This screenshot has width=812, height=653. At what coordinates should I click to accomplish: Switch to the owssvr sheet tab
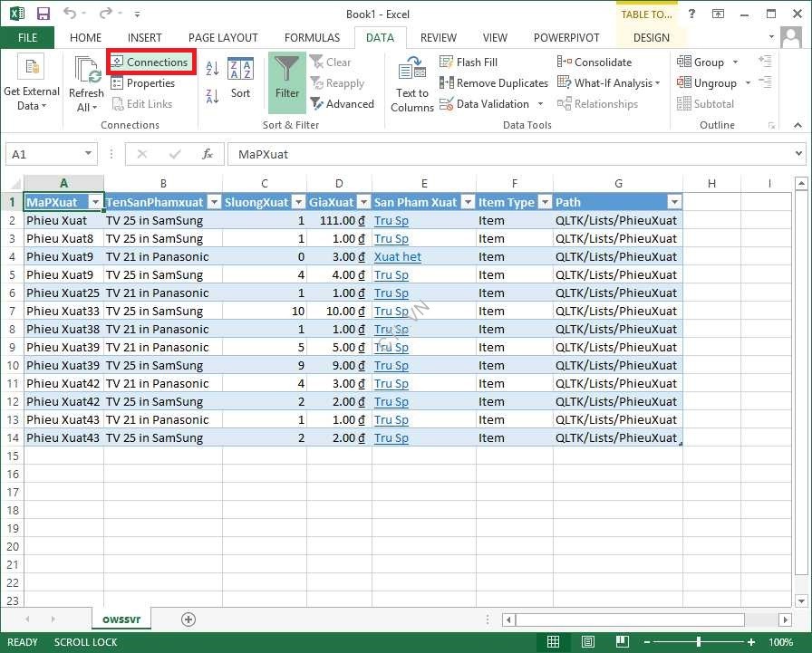click(121, 619)
